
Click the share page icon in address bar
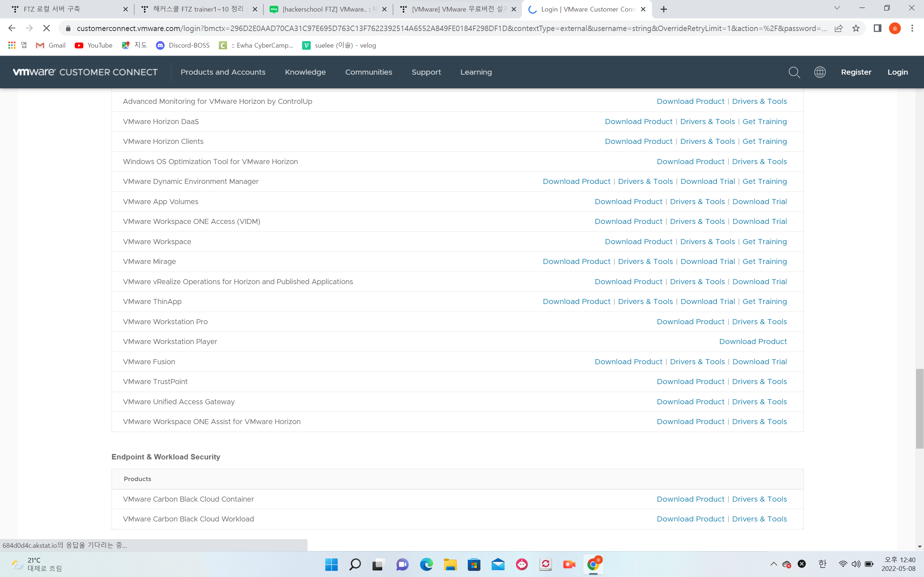[x=838, y=28]
